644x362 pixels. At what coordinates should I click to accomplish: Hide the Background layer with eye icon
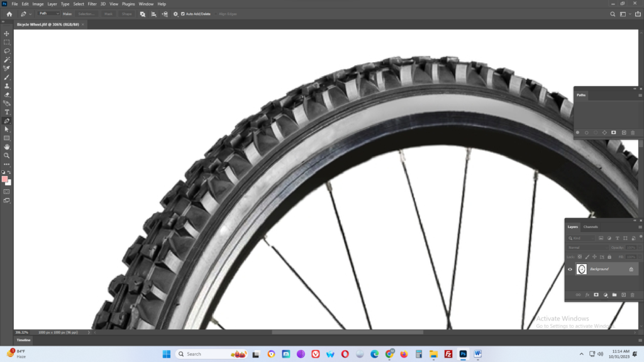[570, 269]
